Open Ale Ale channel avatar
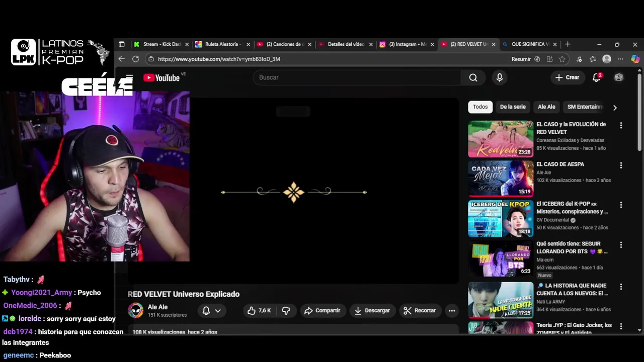Viewport: 644px width, 362px height. 135,311
